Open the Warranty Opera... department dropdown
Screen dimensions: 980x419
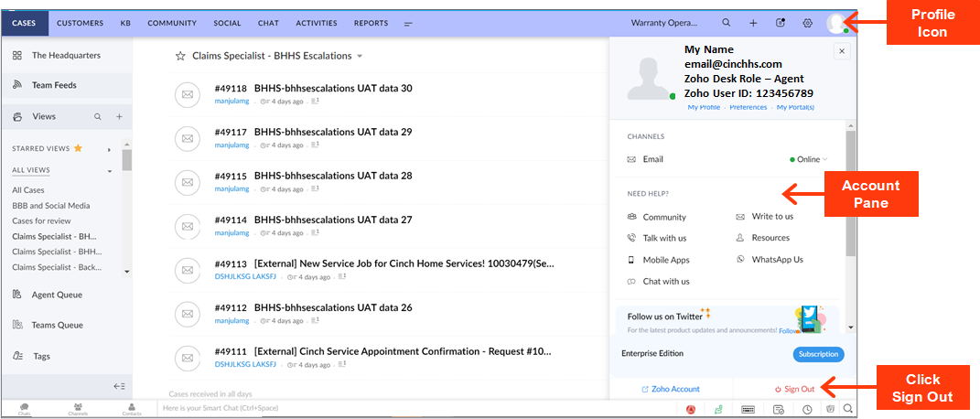663,23
